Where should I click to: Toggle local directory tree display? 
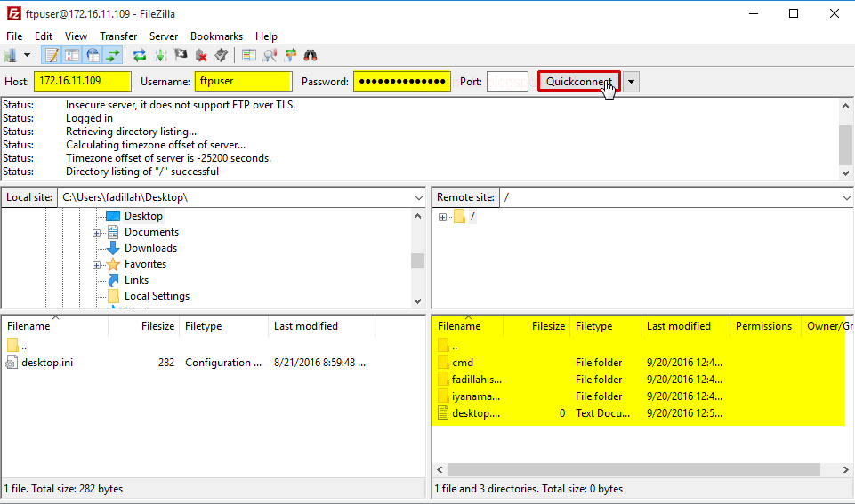(x=72, y=55)
